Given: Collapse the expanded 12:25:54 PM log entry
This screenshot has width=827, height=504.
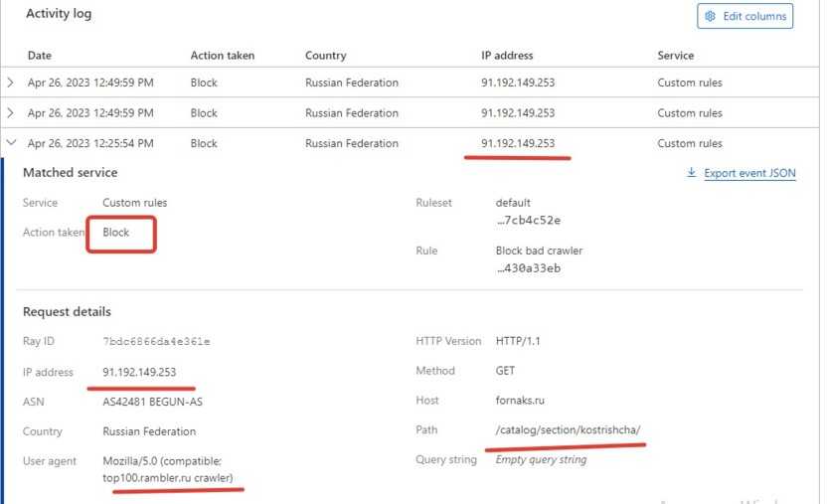Looking at the screenshot, I should pyautogui.click(x=11, y=143).
